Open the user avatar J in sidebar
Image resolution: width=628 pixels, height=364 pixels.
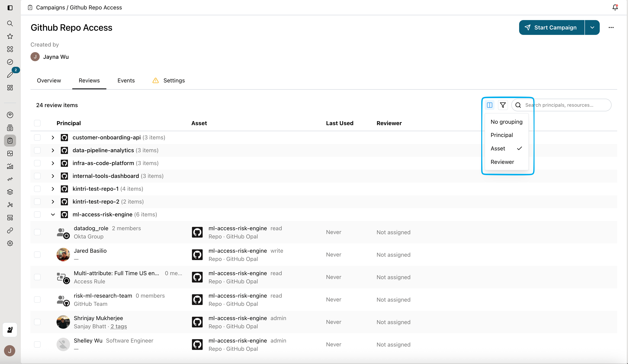10,351
